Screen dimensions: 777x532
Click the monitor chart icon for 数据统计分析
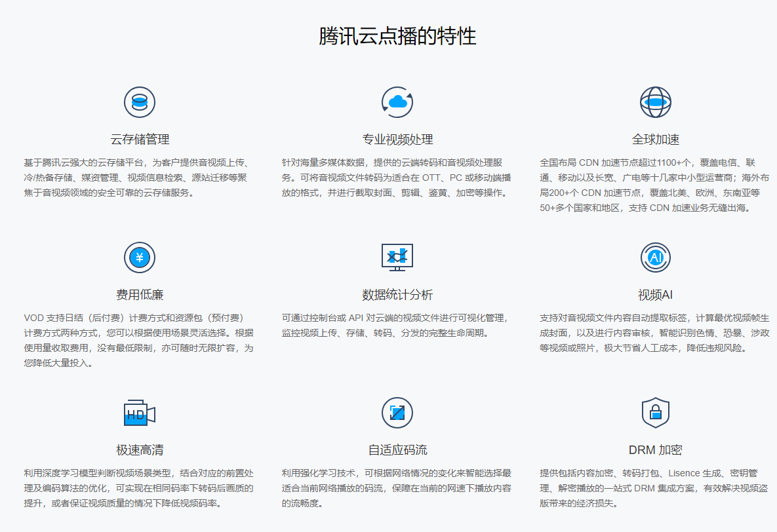pyautogui.click(x=397, y=257)
